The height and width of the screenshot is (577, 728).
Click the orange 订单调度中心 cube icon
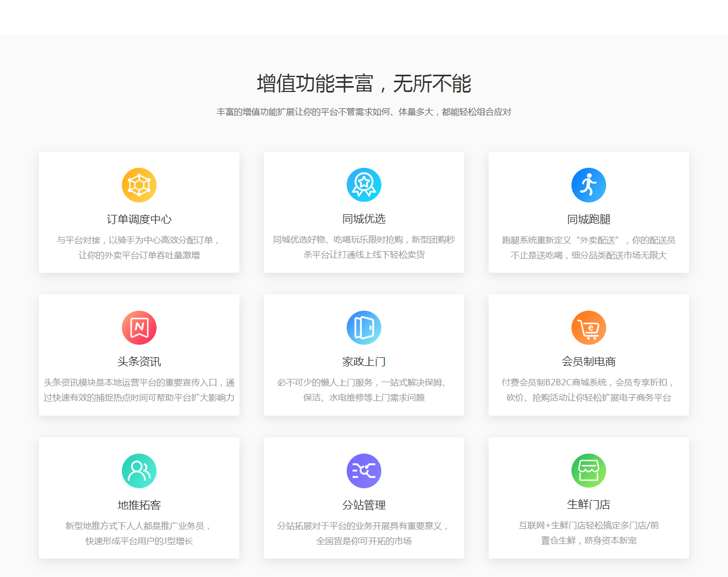pyautogui.click(x=139, y=185)
